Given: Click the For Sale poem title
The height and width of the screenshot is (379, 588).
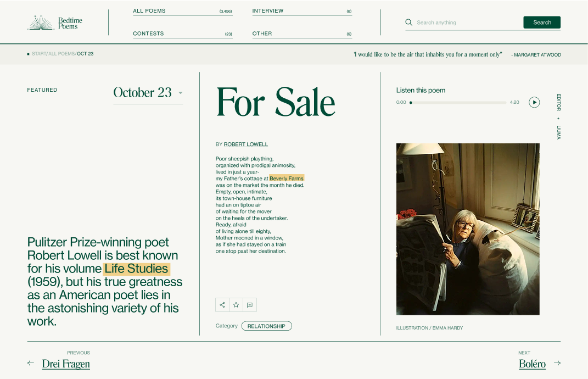Looking at the screenshot, I should tap(276, 102).
